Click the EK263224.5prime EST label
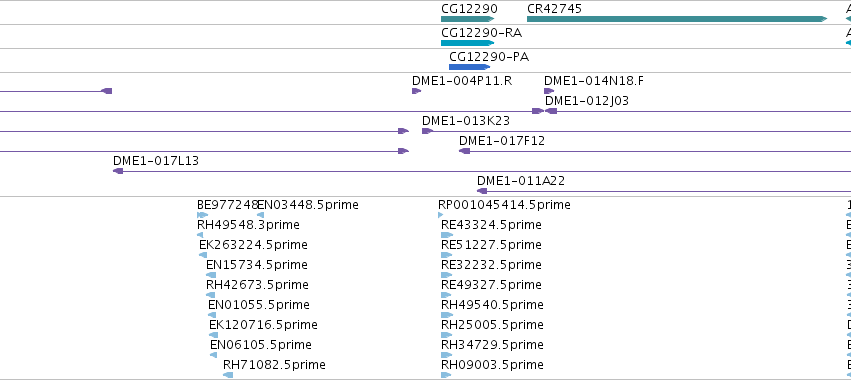 253,245
